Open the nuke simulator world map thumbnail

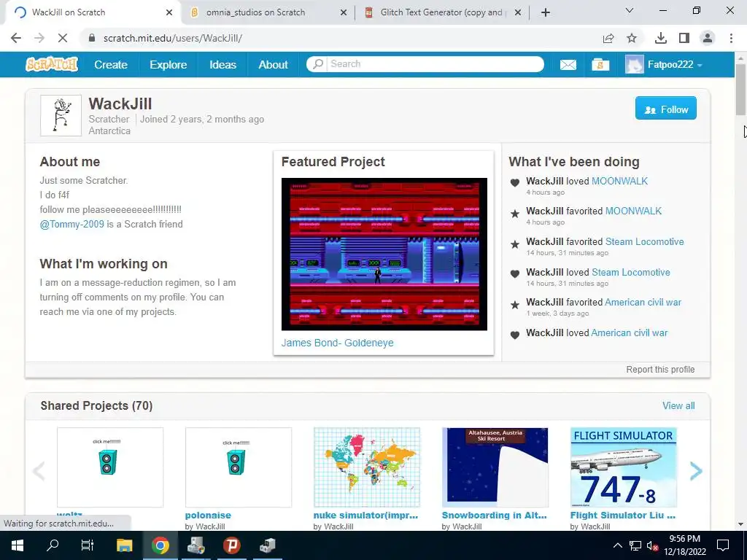point(367,467)
